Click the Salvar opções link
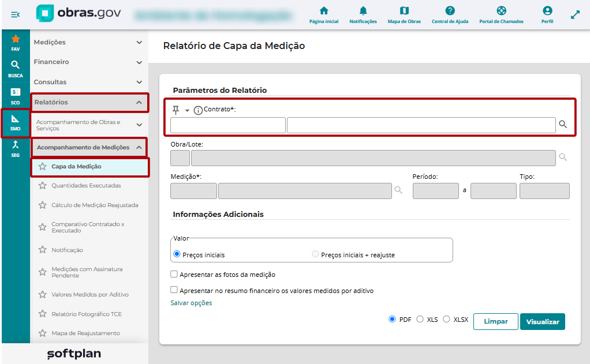This screenshot has width=590, height=364. pyautogui.click(x=191, y=303)
